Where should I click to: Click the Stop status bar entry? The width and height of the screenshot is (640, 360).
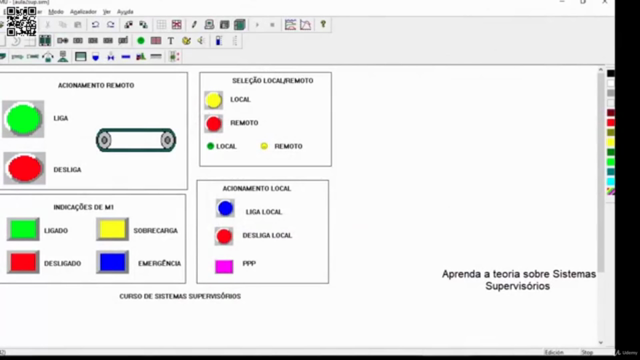pos(587,352)
